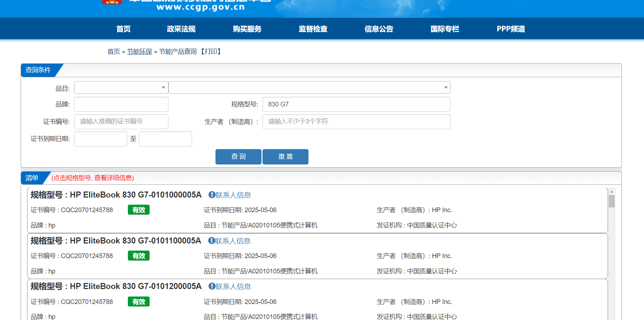Viewport: 644px width, 320px height.
Task: Click the results list scrollbar thumb
Action: (x=612, y=201)
